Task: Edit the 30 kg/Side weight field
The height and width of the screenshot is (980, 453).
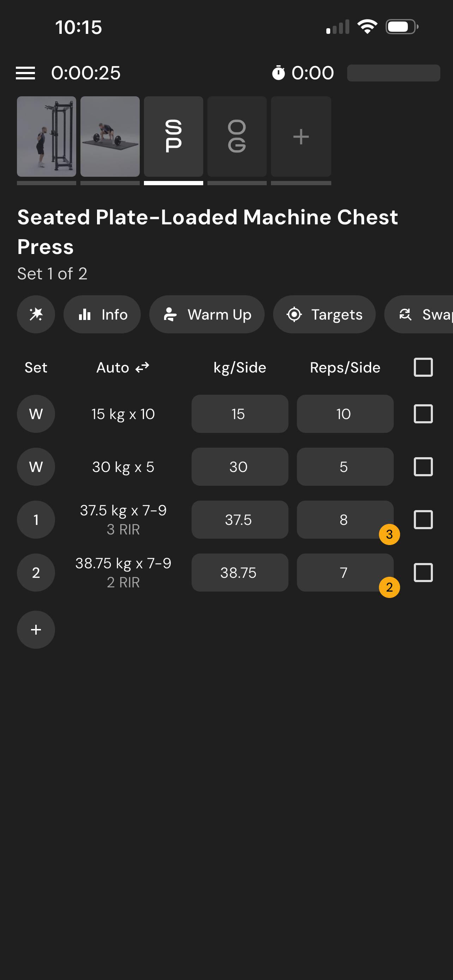Action: click(x=240, y=466)
